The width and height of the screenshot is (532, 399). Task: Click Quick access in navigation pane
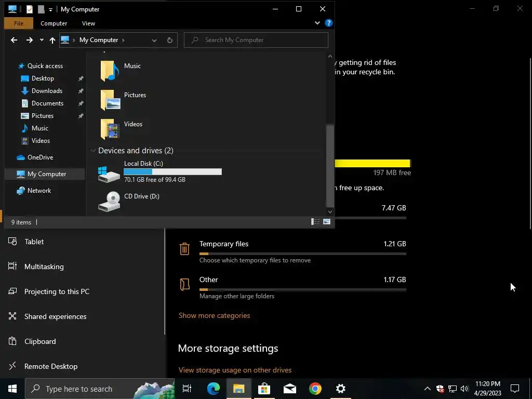click(x=45, y=66)
